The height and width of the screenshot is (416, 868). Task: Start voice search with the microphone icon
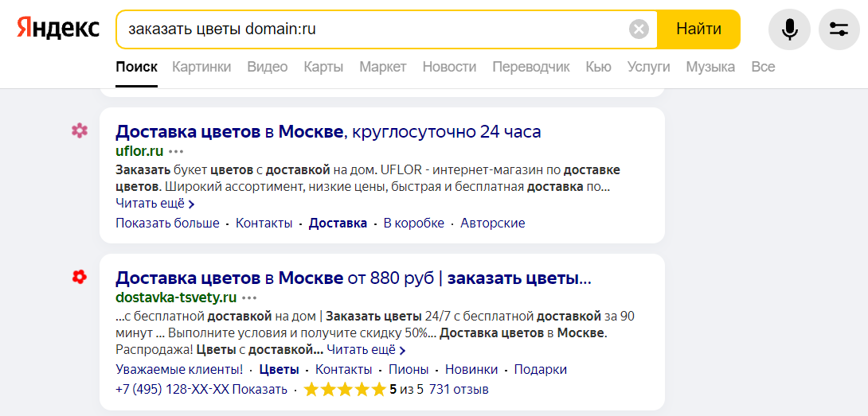[x=789, y=29]
